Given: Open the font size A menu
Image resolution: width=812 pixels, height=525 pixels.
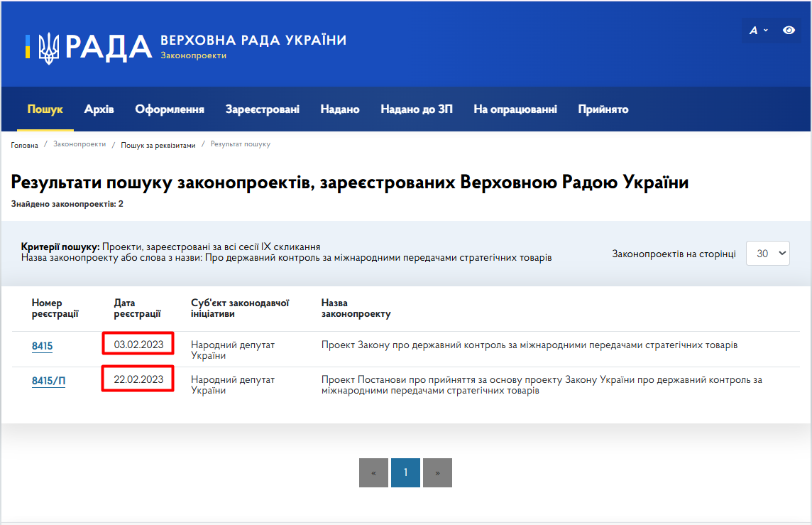Looking at the screenshot, I should tap(758, 31).
